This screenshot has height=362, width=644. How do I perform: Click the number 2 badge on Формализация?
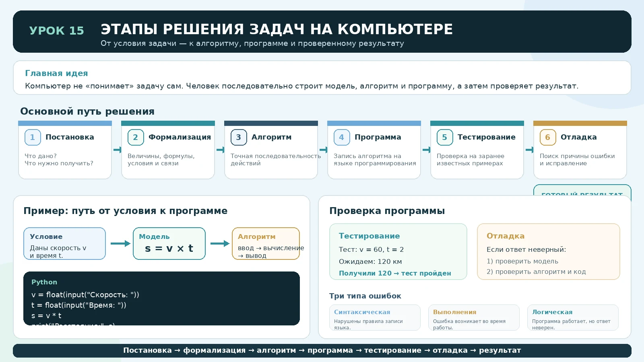136,137
